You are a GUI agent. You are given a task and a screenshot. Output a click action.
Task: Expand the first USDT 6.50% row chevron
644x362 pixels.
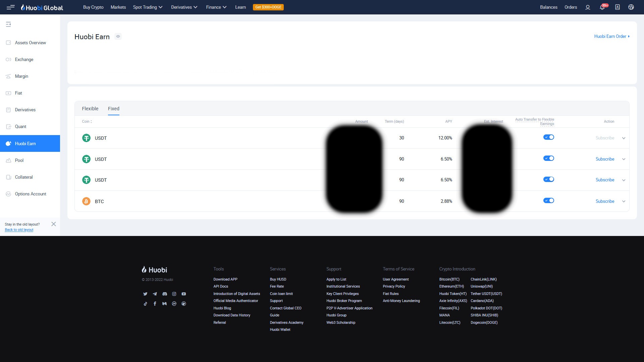coord(624,159)
